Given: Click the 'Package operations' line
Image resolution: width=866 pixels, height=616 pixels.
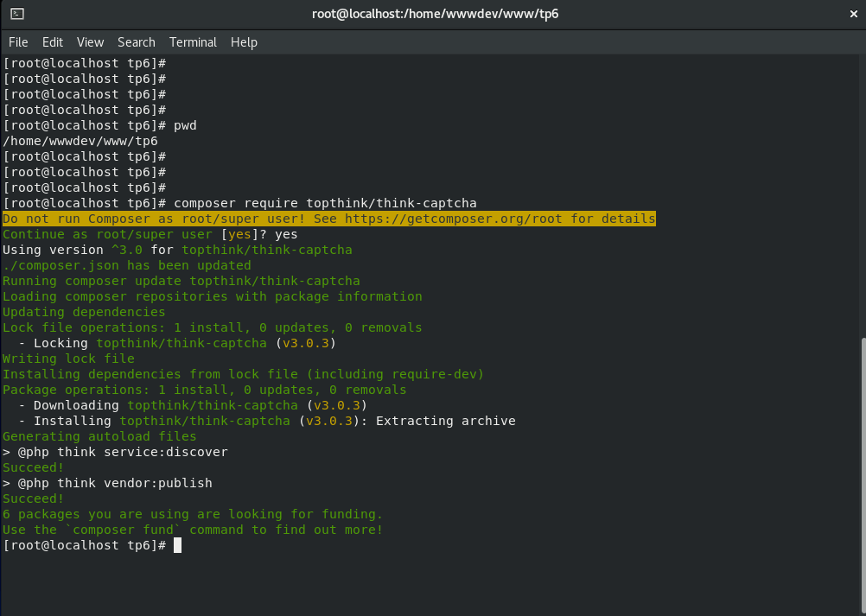Looking at the screenshot, I should tap(205, 390).
